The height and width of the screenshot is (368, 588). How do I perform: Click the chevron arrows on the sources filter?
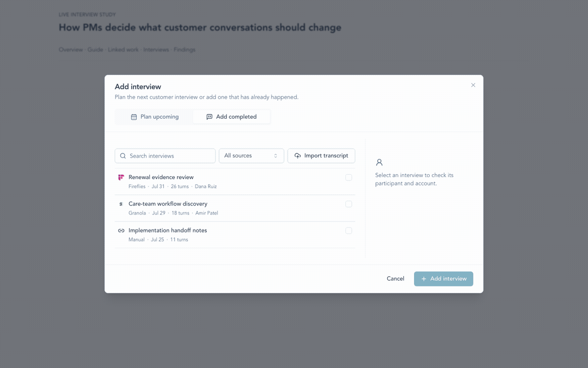coord(275,156)
